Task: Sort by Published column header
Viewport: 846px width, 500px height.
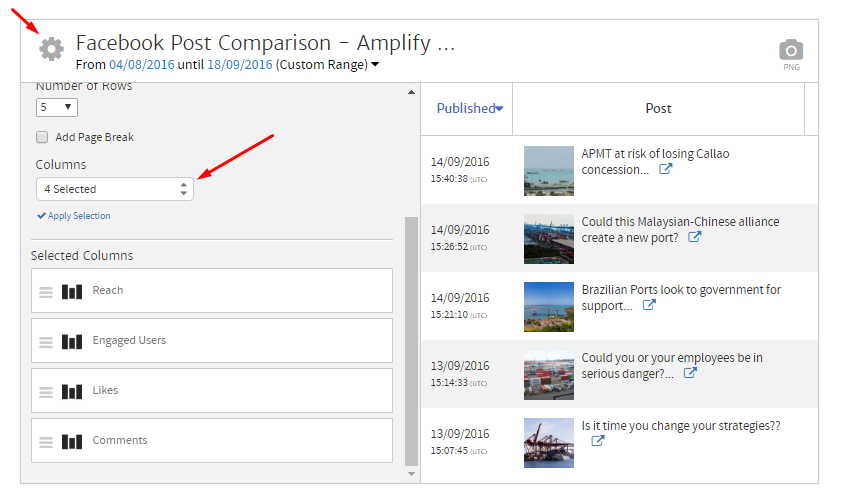Action: (469, 108)
